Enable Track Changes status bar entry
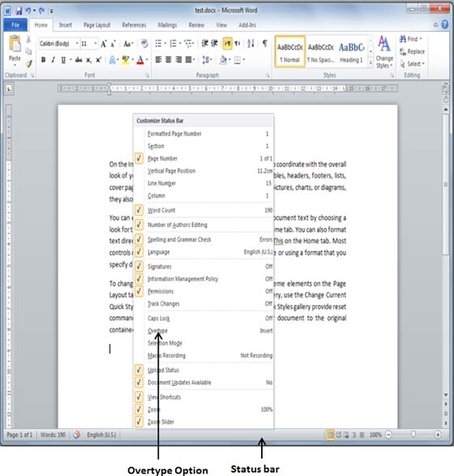The width and height of the screenshot is (454, 476). [x=203, y=303]
